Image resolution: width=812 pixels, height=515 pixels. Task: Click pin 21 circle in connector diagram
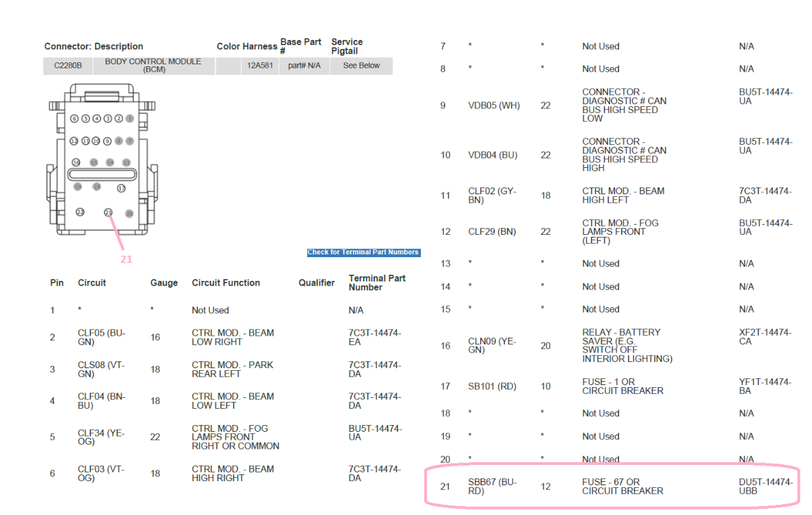point(108,212)
